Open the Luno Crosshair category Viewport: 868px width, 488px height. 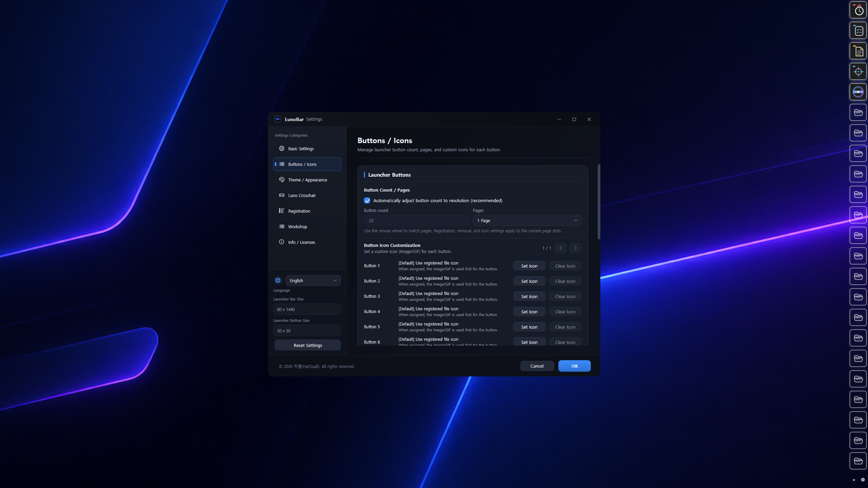coord(307,195)
